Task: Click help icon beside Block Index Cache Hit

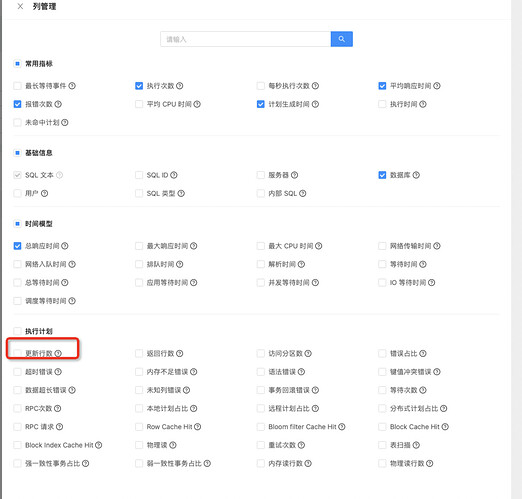Action: [x=98, y=445]
